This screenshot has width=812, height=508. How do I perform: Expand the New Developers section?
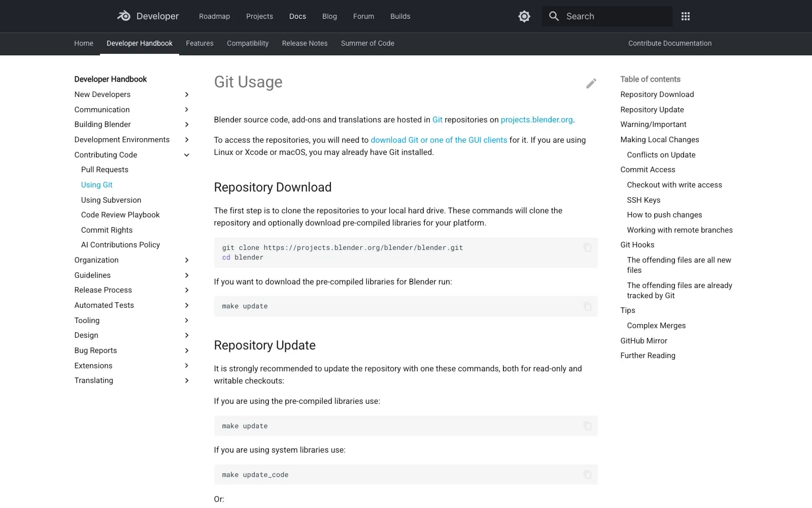[x=187, y=94]
